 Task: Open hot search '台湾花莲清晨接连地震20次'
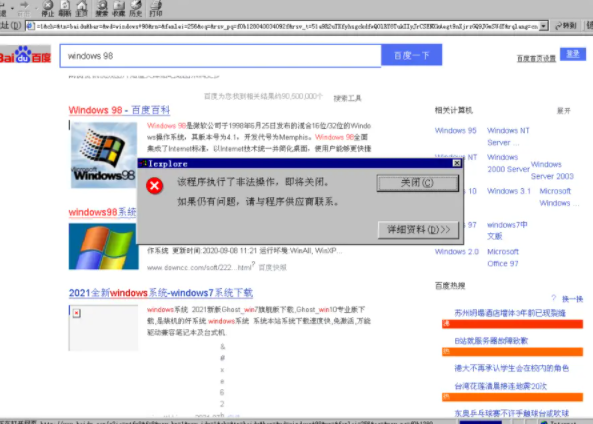point(500,386)
